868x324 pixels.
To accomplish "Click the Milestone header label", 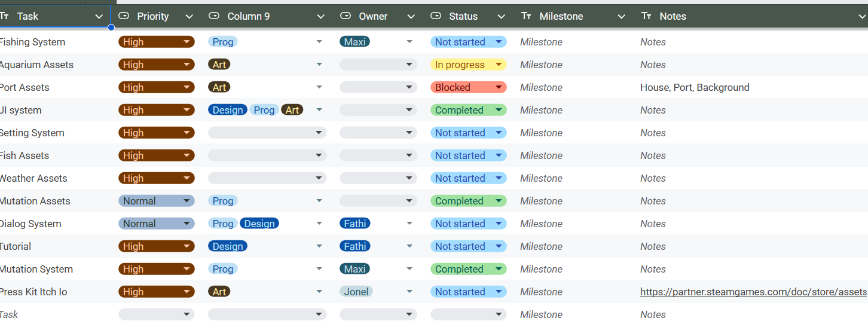I will click(x=561, y=16).
